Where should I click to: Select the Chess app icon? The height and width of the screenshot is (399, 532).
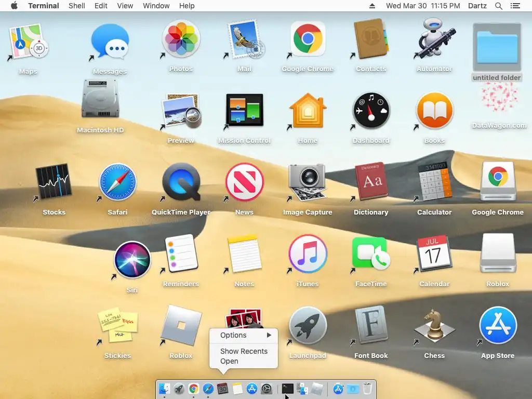tap(434, 326)
